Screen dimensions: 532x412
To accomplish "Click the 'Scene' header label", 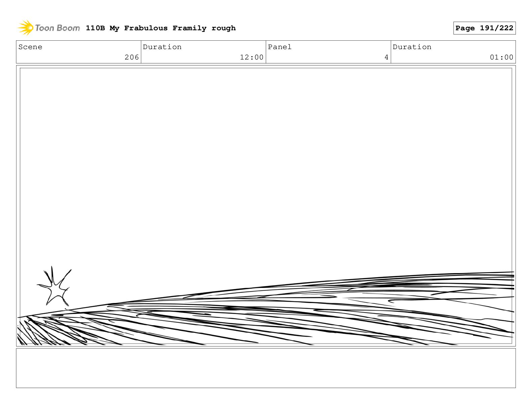I will (30, 47).
